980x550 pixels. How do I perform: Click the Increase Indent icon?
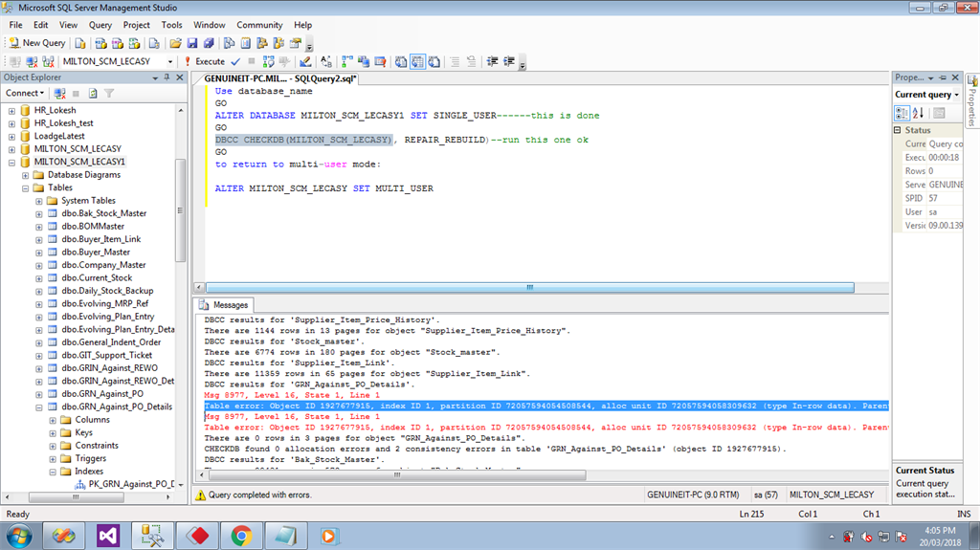pos(509,61)
